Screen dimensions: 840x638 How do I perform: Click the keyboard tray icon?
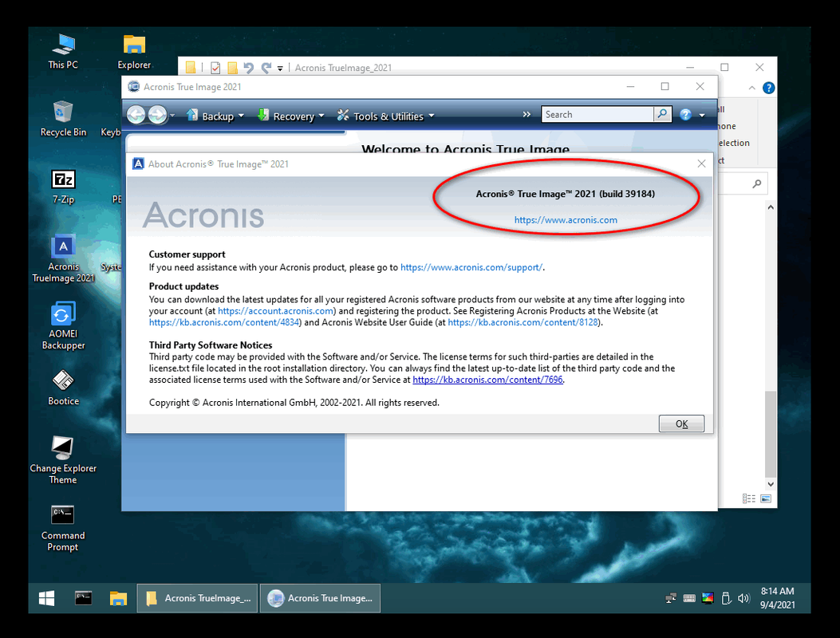point(689,598)
